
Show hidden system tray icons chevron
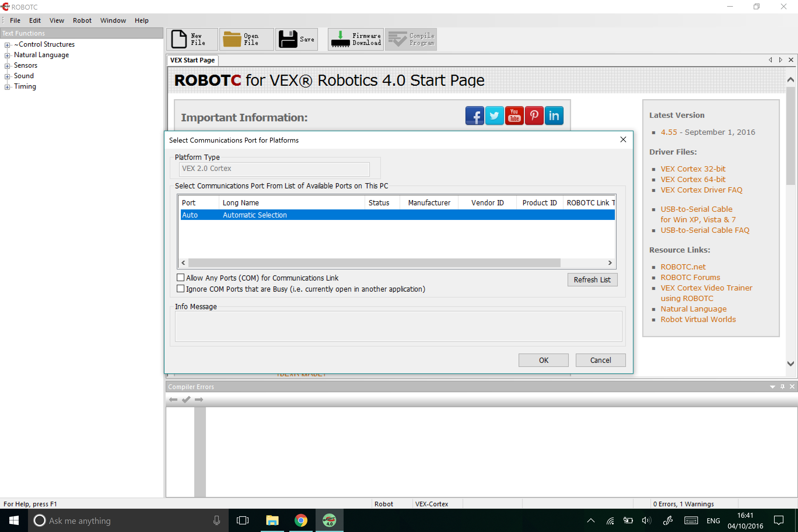click(591, 520)
